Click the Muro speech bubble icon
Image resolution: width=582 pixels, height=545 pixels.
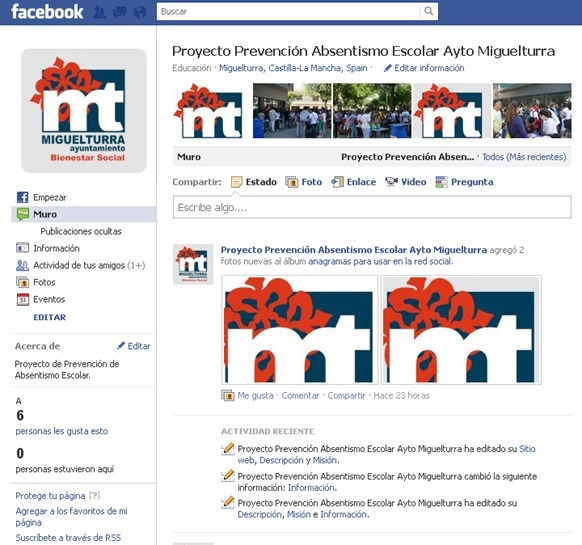[x=22, y=214]
